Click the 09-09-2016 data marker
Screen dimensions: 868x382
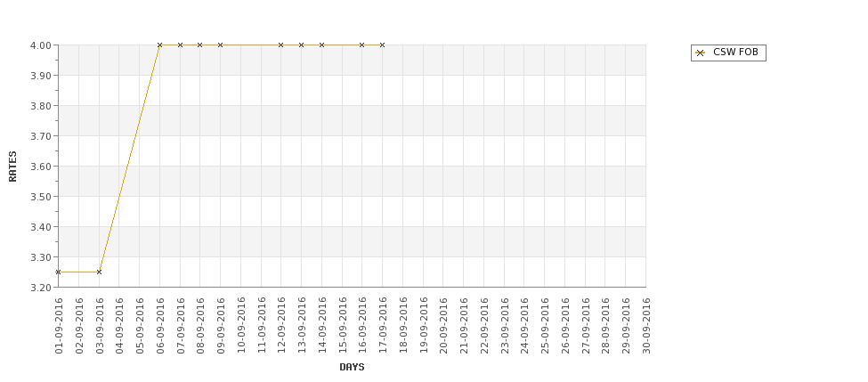point(220,45)
